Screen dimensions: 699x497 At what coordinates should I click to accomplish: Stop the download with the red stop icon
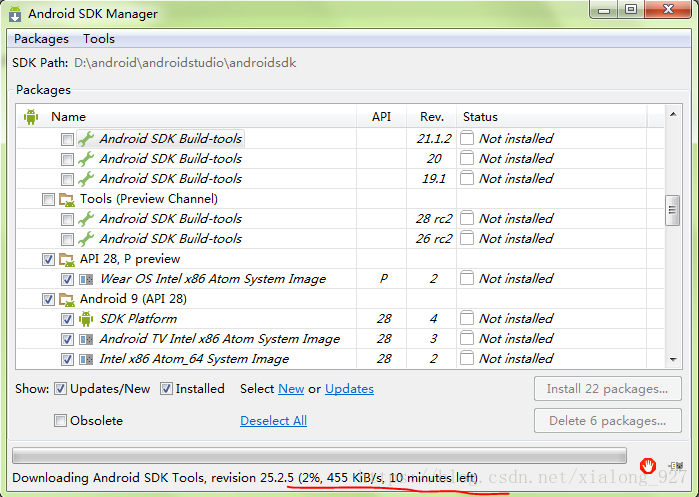pos(647,466)
